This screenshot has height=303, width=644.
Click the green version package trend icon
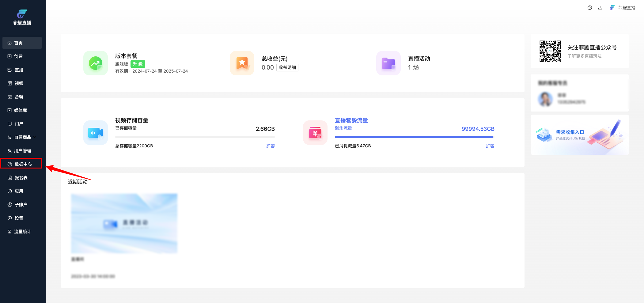coord(96,63)
